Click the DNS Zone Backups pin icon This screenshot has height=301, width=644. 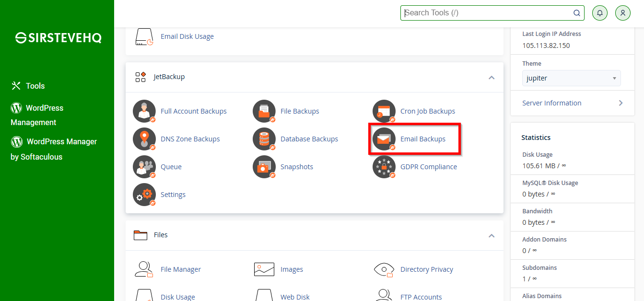144,139
